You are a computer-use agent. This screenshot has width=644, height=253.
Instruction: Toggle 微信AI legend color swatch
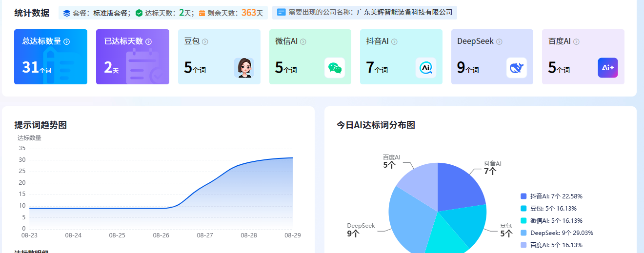(x=523, y=221)
